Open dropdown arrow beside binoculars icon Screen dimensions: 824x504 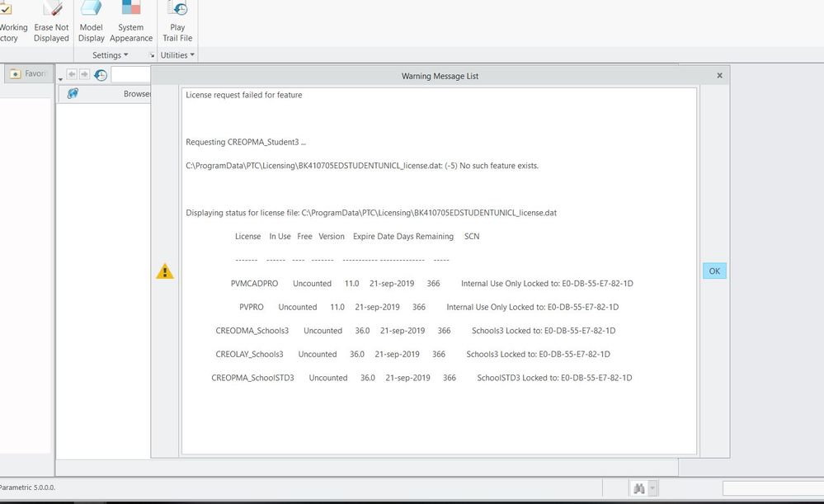click(652, 488)
